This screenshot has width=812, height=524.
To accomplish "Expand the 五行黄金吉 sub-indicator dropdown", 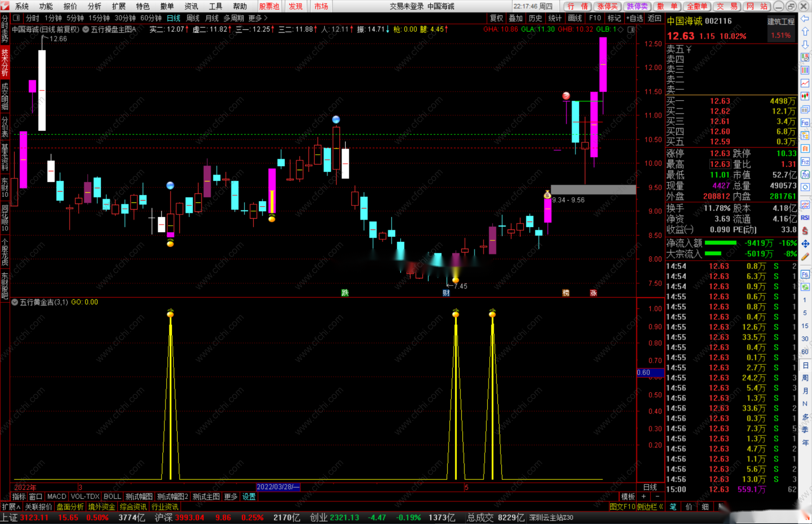I will coord(15,302).
